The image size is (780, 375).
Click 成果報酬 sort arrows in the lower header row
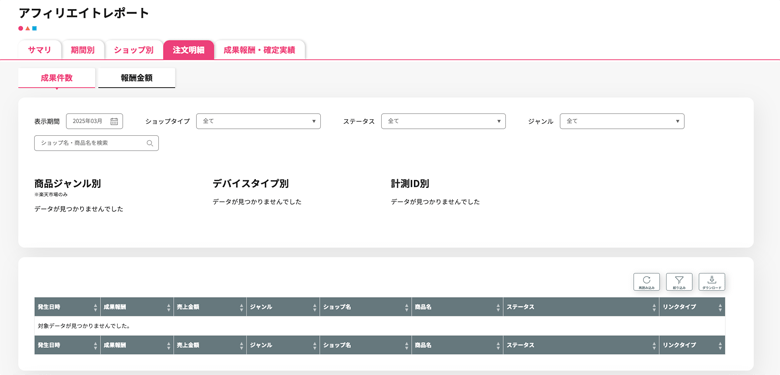click(x=169, y=346)
